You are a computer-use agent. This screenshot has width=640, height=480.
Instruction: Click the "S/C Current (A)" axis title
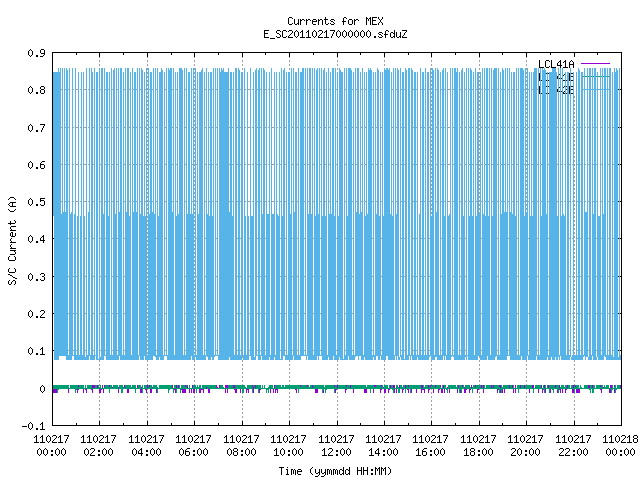[x=13, y=240]
